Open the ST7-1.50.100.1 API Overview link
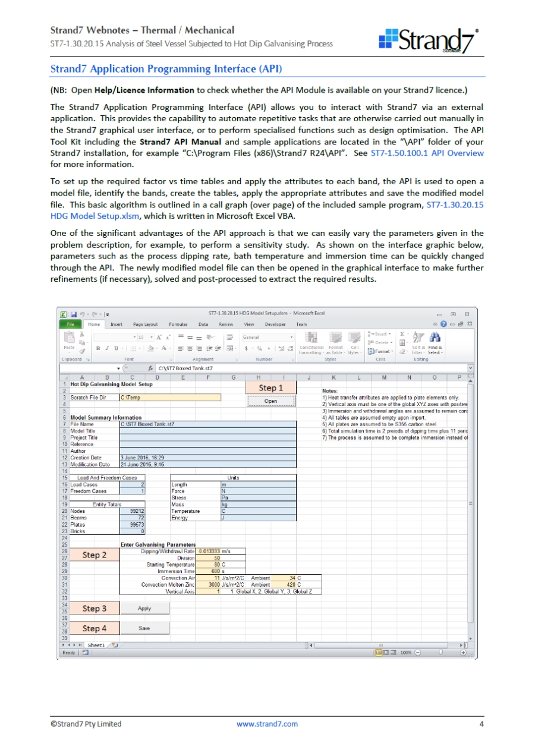535x756 pixels. [427, 153]
